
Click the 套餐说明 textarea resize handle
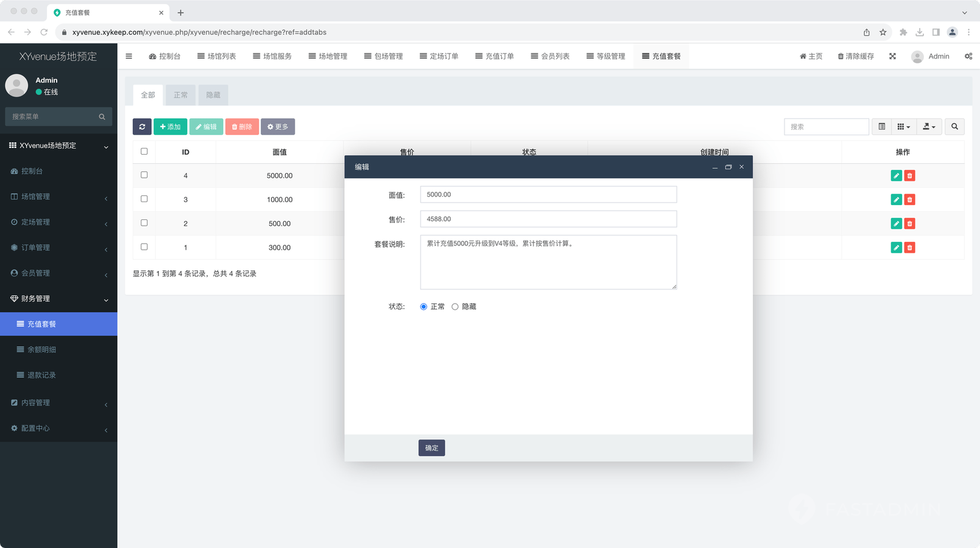pyautogui.click(x=674, y=286)
